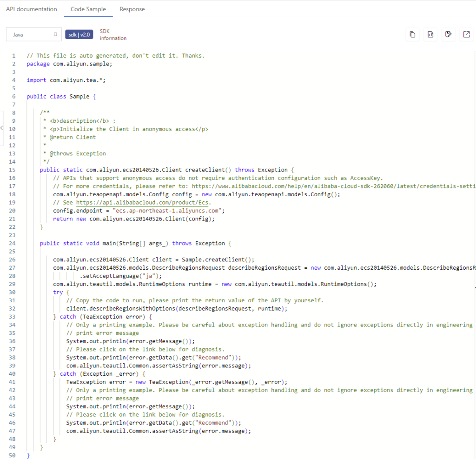
Task: Click the "try {" statement on line 30
Action: (61, 292)
